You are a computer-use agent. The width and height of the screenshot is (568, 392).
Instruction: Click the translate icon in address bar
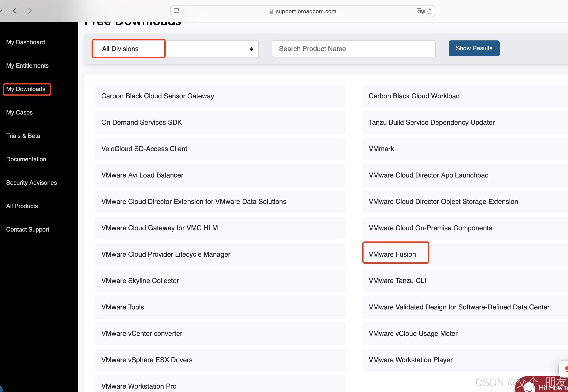420,11
